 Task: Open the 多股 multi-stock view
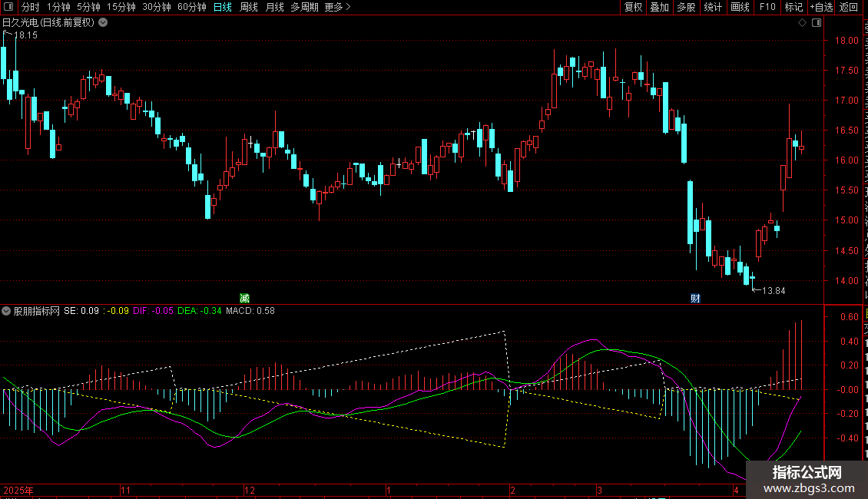(686, 7)
